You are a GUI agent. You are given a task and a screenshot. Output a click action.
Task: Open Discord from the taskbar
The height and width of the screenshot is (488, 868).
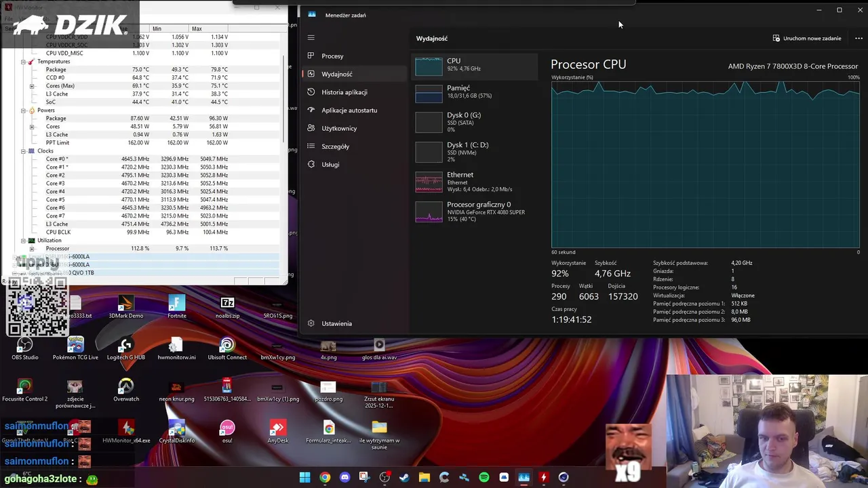pyautogui.click(x=344, y=477)
